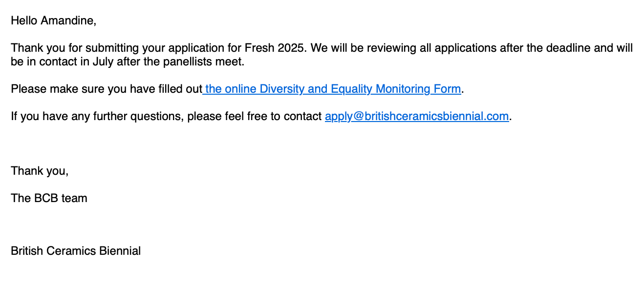
Task: Click the apply@britishceramicsbiennial.com email link
Action: (x=417, y=116)
